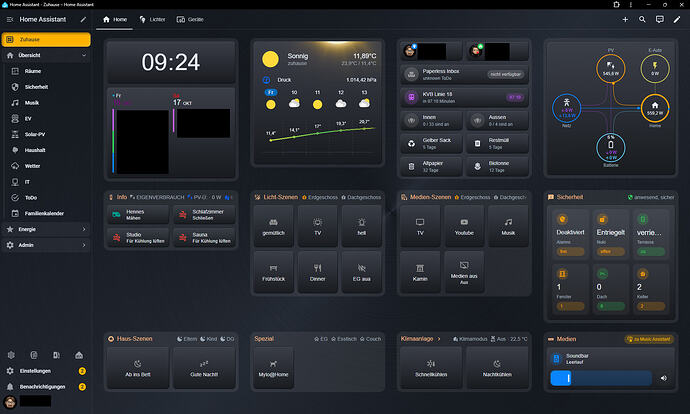This screenshot has height=414, width=690.
Task: Click the plus icon in the top bar
Action: coord(625,19)
